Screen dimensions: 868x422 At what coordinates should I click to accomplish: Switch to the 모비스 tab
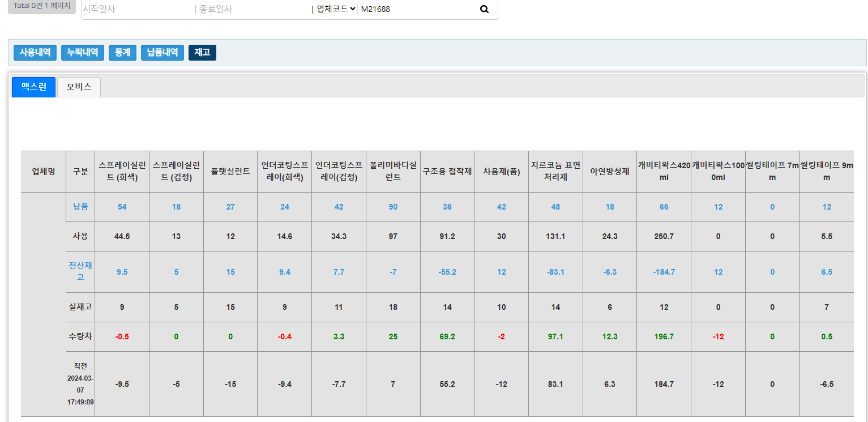[79, 87]
